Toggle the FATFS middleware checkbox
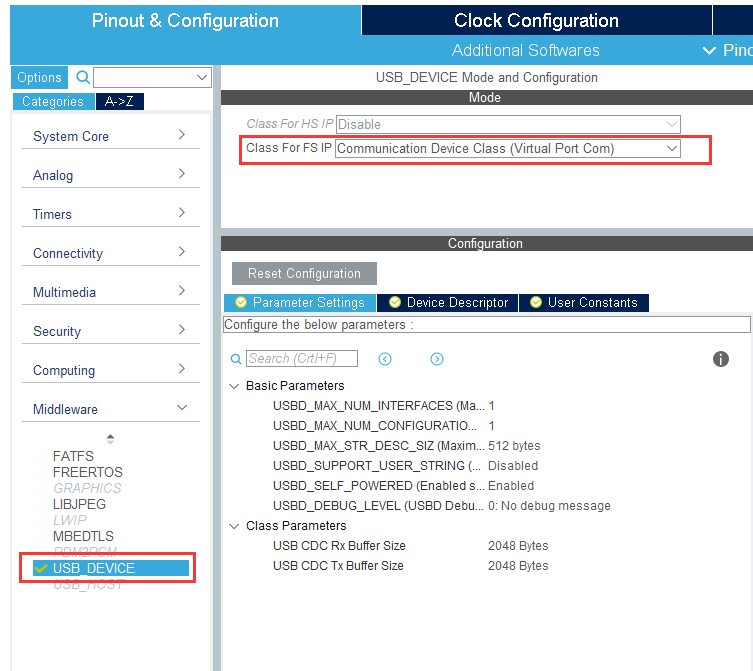 coord(42,456)
